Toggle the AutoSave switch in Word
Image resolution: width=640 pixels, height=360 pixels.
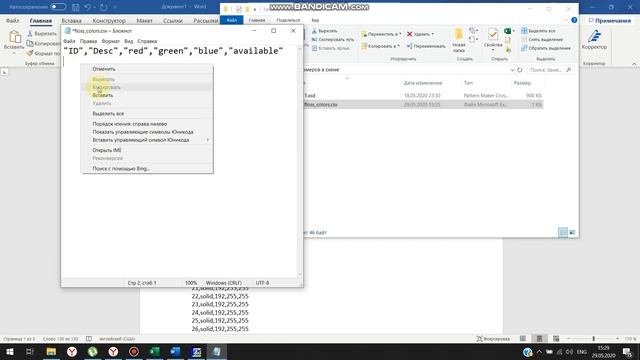[x=58, y=7]
